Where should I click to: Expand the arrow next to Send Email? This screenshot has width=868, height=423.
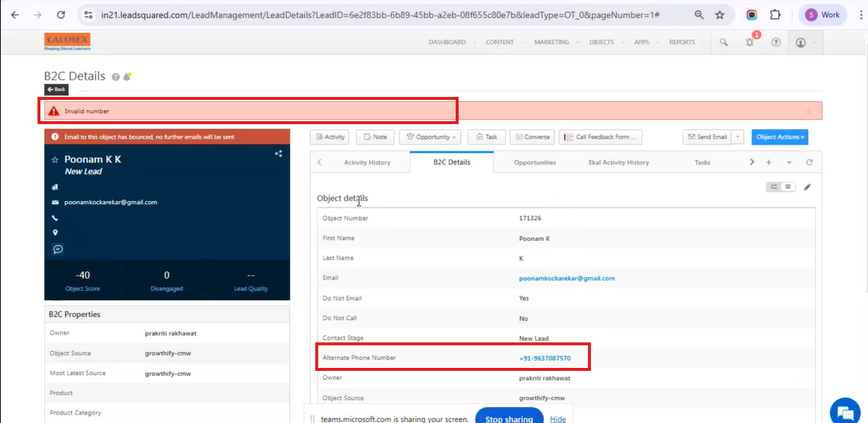[738, 137]
